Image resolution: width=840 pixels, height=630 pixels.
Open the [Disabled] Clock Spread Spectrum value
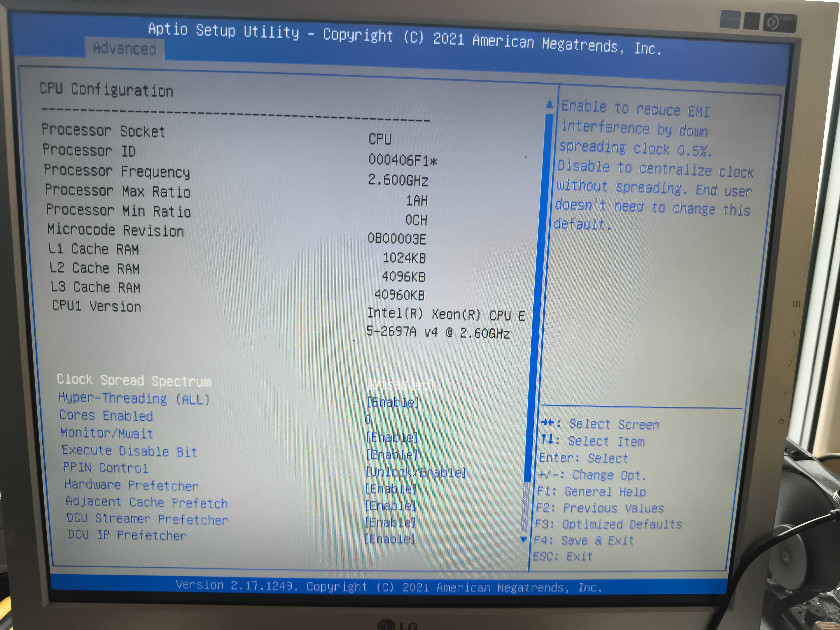point(400,385)
